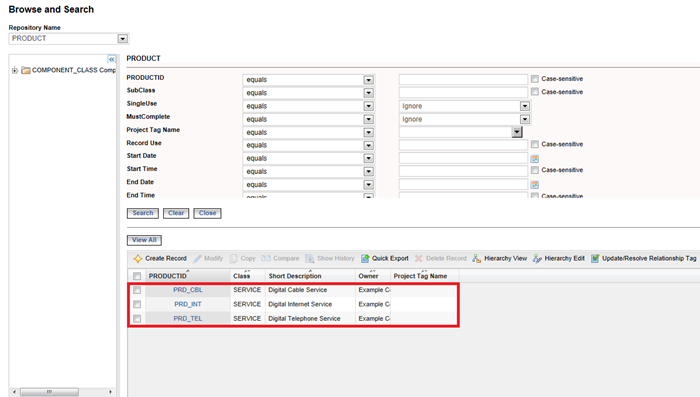This screenshot has width=700, height=397.
Task: Check the PRD_TEL row checkbox
Action: click(137, 319)
